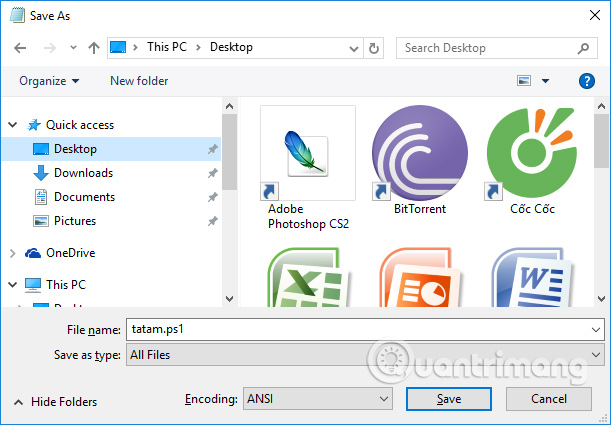Select the Word shortcut icon
This screenshot has height=425, width=611.
point(532,277)
